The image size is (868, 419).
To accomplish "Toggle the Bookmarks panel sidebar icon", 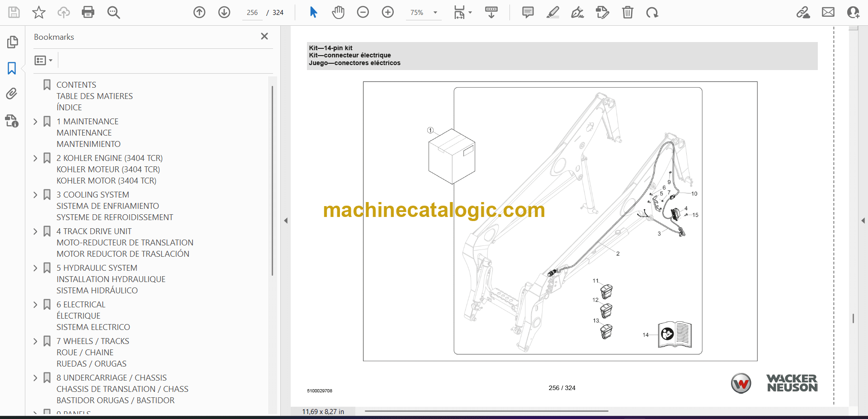I will [x=12, y=68].
